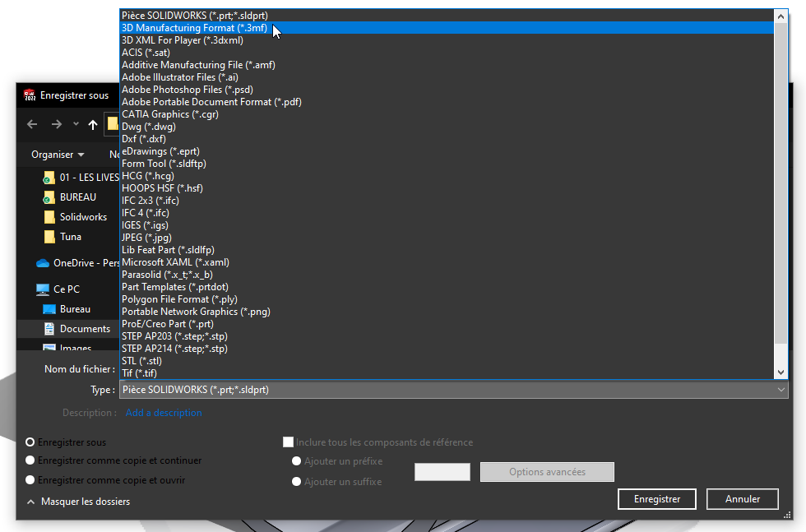Screen dimensions: 806x532
Task: Choose HCG (*.hcg) file type
Action: (x=447, y=176)
